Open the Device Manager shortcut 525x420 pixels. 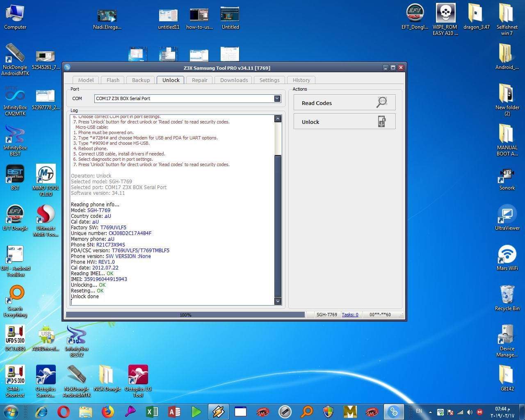click(x=507, y=341)
